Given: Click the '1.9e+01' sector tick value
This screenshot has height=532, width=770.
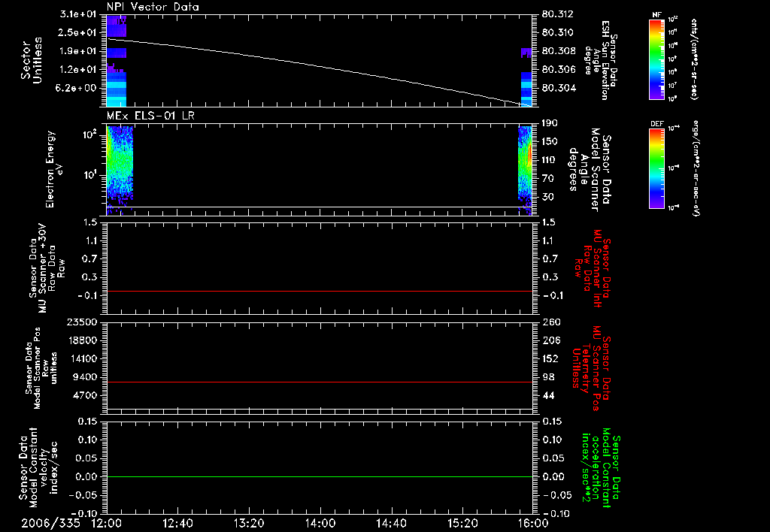Looking at the screenshot, I should click(x=78, y=51).
